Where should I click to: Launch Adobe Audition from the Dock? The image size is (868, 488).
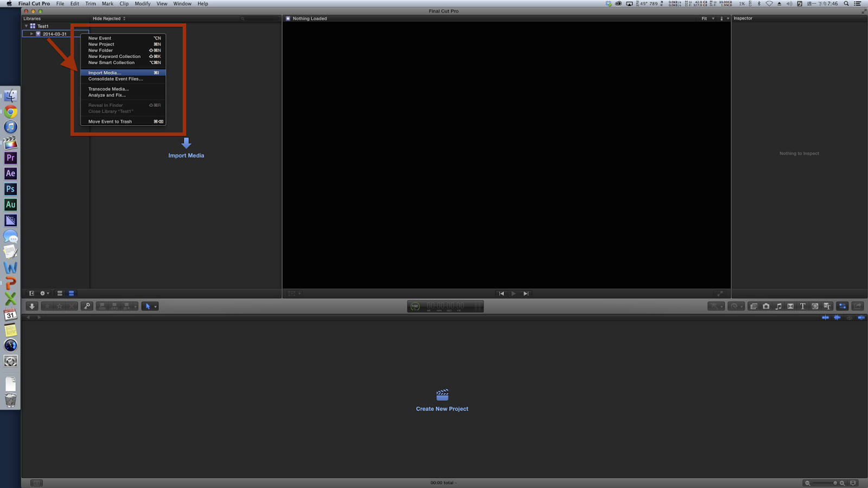point(10,204)
